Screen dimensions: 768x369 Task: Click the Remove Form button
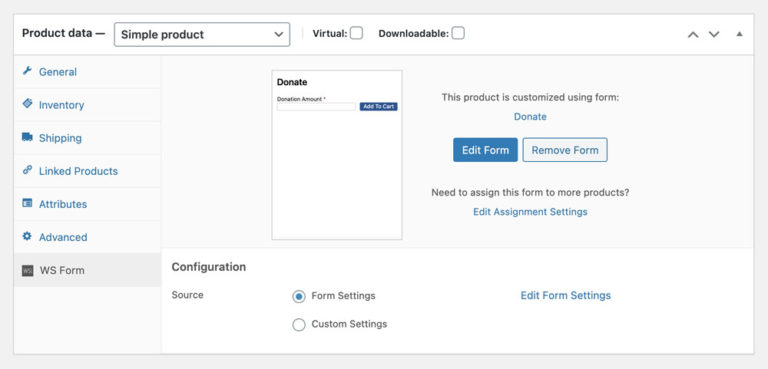565,150
